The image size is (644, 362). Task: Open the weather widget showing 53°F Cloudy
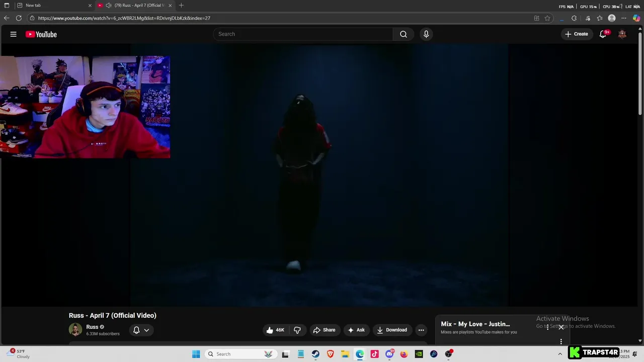[19, 354]
